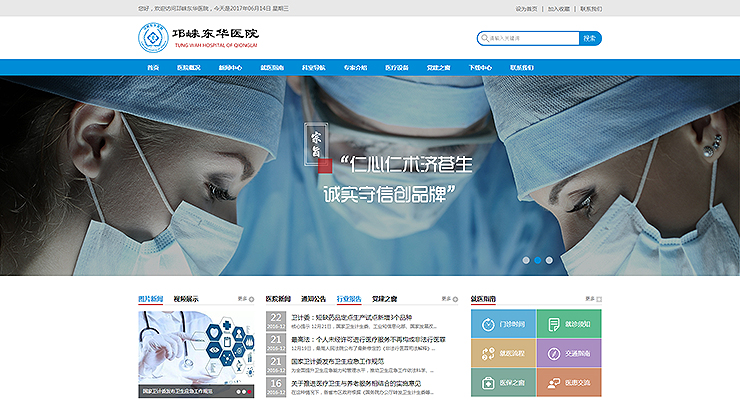Click the 加入收藏 link at top
740x401 pixels.
click(x=558, y=8)
